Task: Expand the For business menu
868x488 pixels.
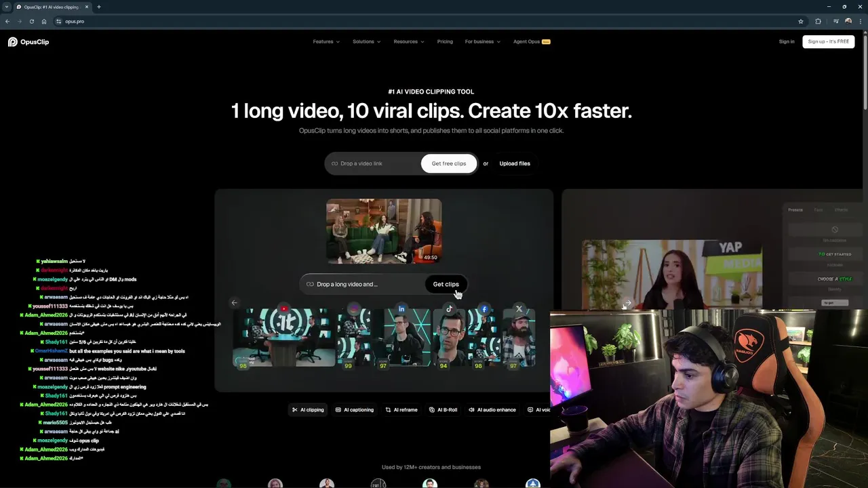Action: tap(482, 41)
